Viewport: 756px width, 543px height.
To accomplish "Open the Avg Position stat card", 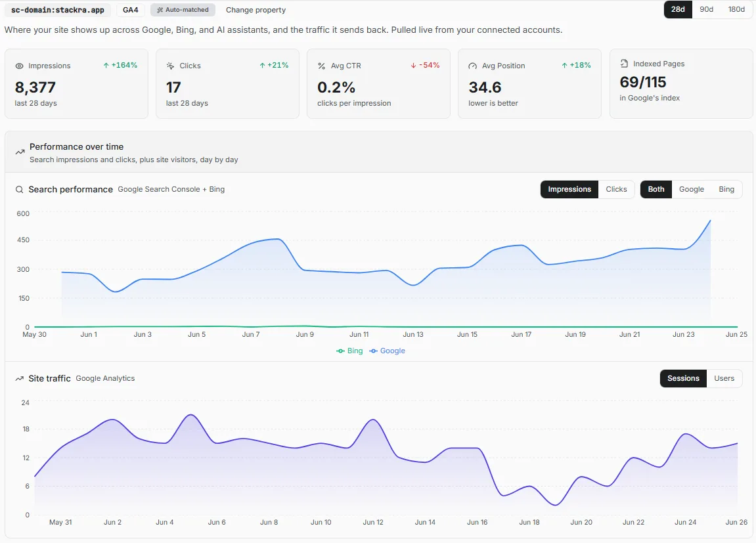I will [x=529, y=84].
